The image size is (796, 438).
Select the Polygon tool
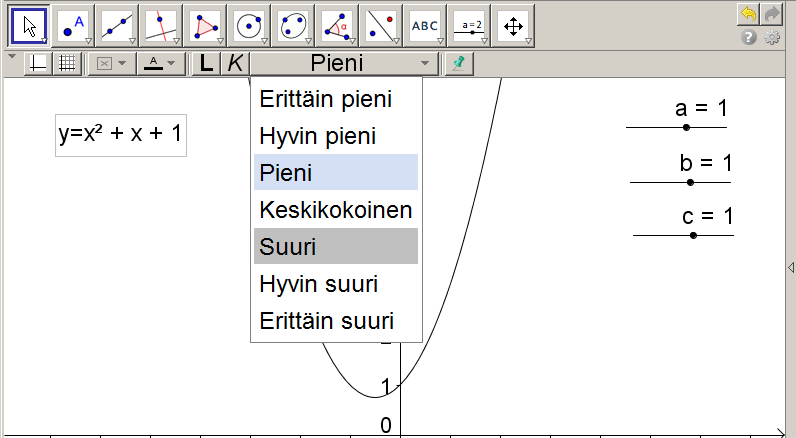click(x=205, y=25)
